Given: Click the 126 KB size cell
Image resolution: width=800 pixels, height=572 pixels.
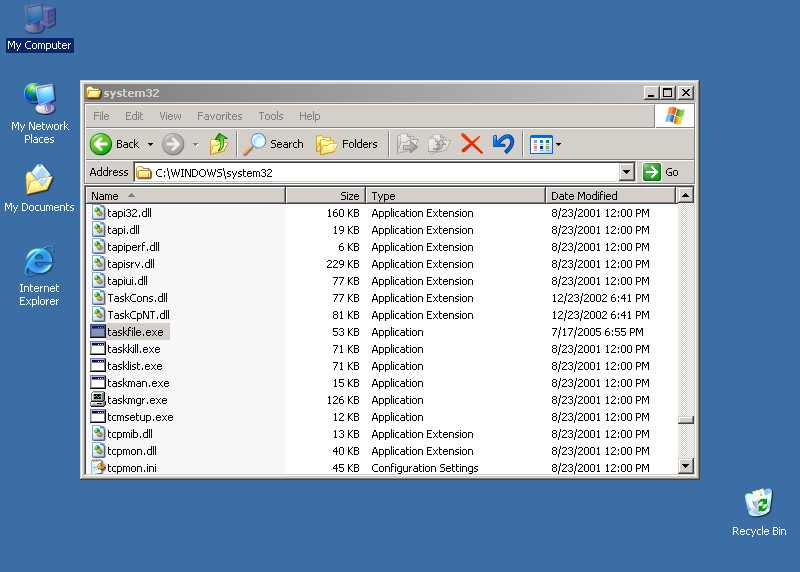Looking at the screenshot, I should click(x=342, y=400).
